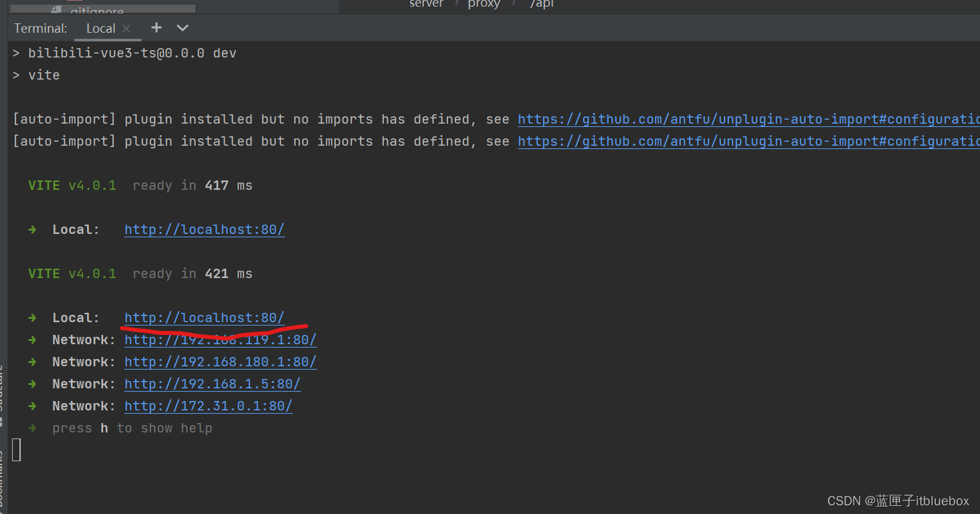
Task: Select the Local terminal tab
Action: [x=100, y=29]
